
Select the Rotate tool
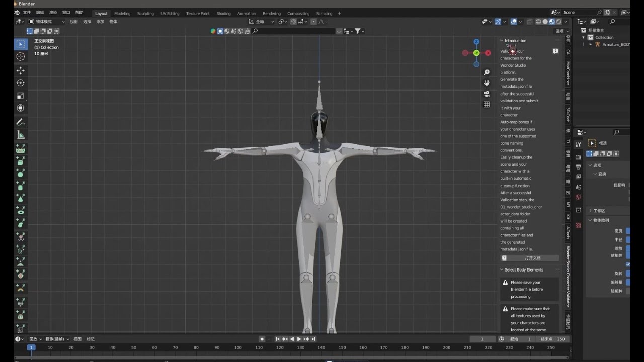[x=21, y=83]
